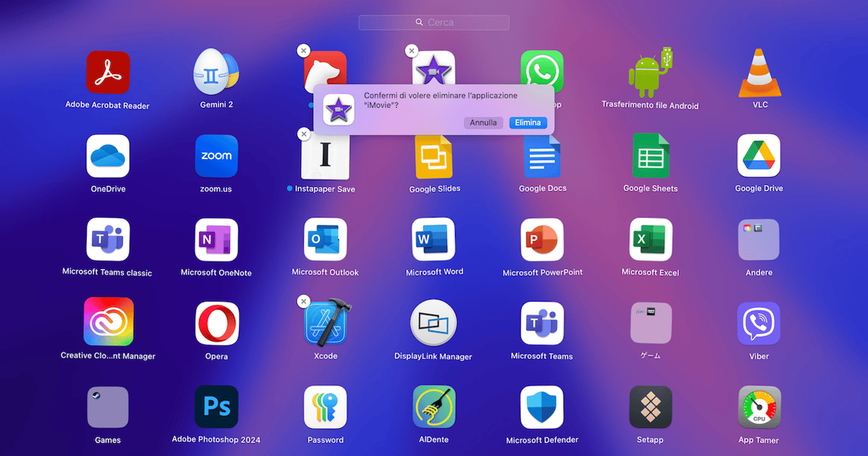Image resolution: width=868 pixels, height=456 pixels.
Task: Open Adobe Acrobat Reader app
Action: (x=108, y=72)
